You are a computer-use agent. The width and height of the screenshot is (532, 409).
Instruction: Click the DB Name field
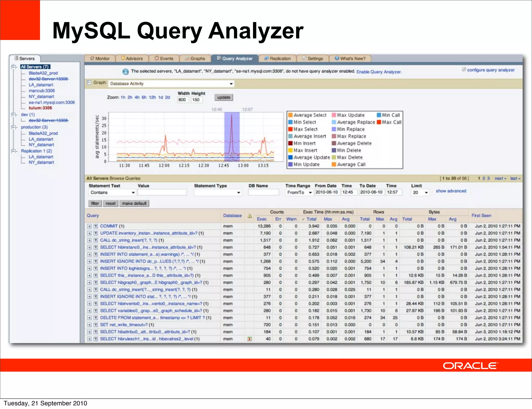(x=263, y=192)
